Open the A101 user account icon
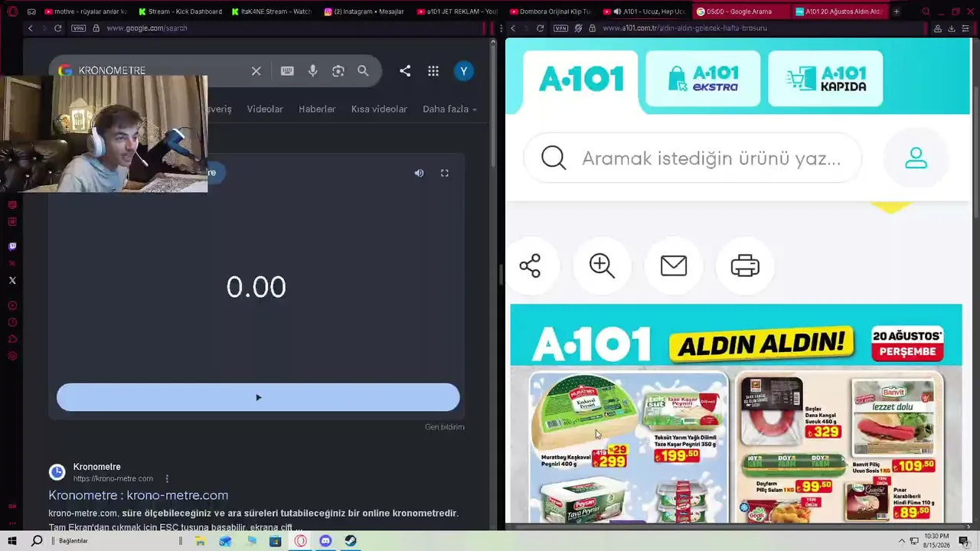 [x=916, y=158]
